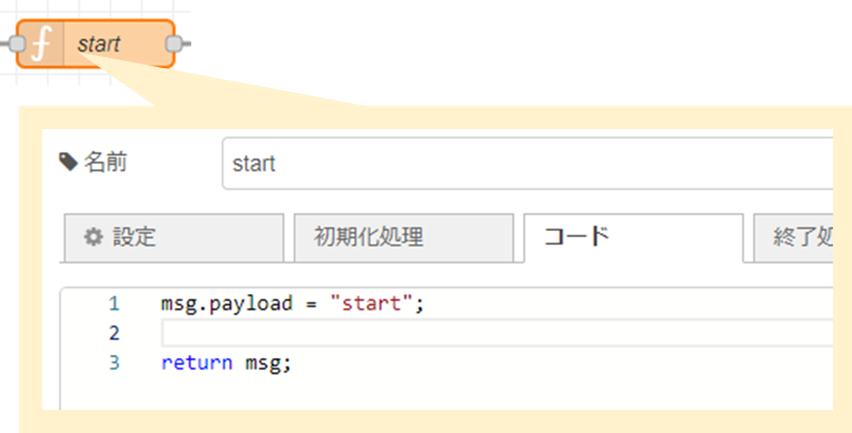Click line number 2 in the gutter
This screenshot has width=852, height=433.
point(114,333)
